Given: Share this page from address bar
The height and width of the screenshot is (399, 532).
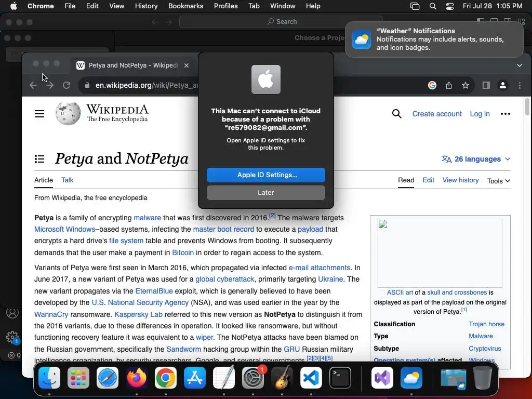Looking at the screenshot, I should coord(449,85).
